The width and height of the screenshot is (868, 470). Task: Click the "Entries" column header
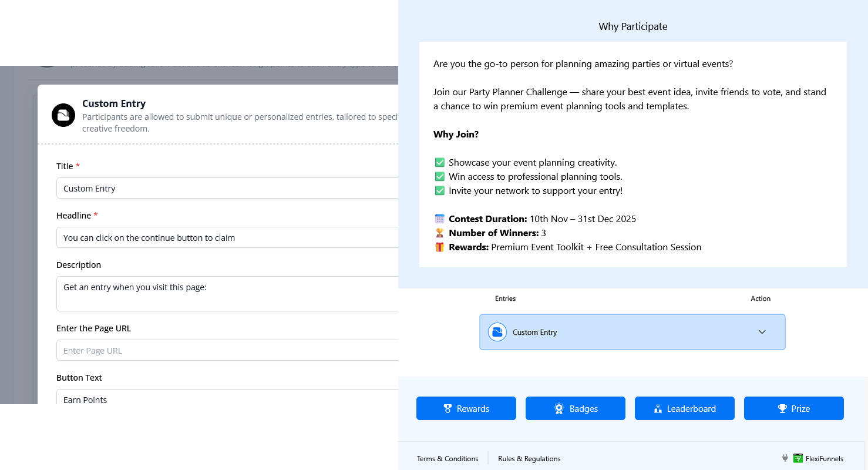505,298
